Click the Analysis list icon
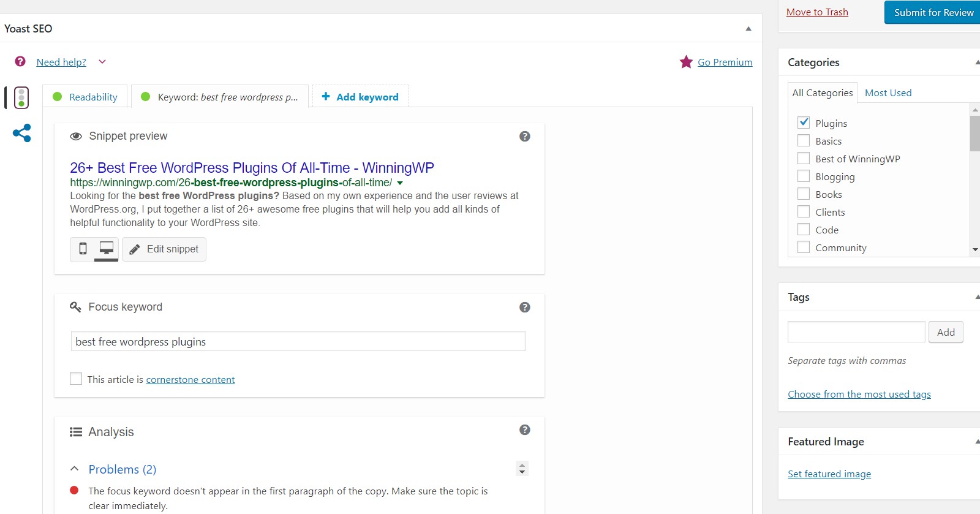 pyautogui.click(x=76, y=432)
